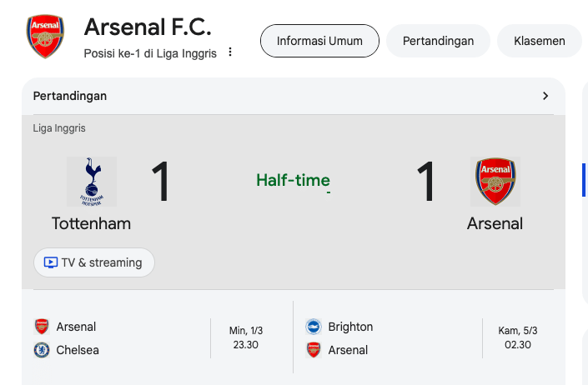Click the Liga Inggris league label
Image resolution: width=588 pixels, height=385 pixels.
coord(59,128)
